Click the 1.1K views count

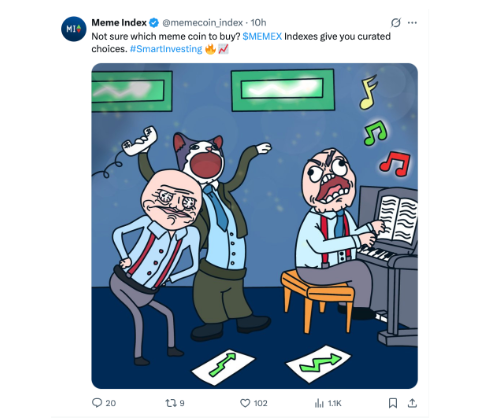click(335, 403)
